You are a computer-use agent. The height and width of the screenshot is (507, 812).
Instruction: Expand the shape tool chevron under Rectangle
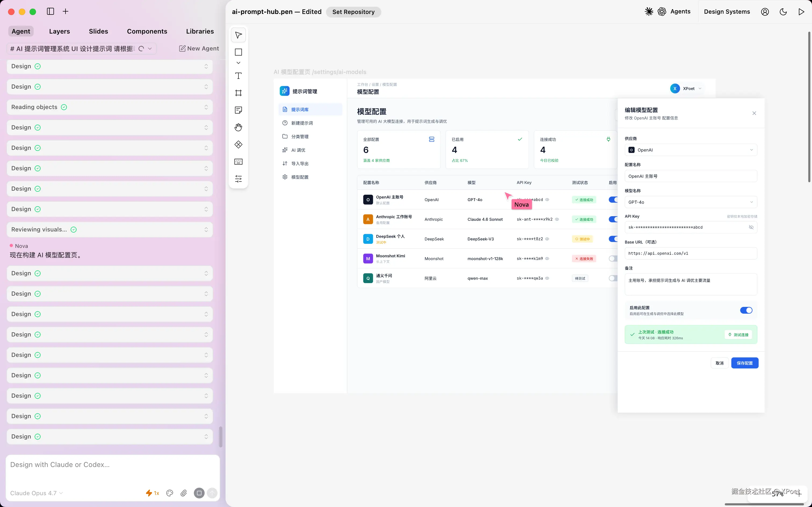click(238, 63)
